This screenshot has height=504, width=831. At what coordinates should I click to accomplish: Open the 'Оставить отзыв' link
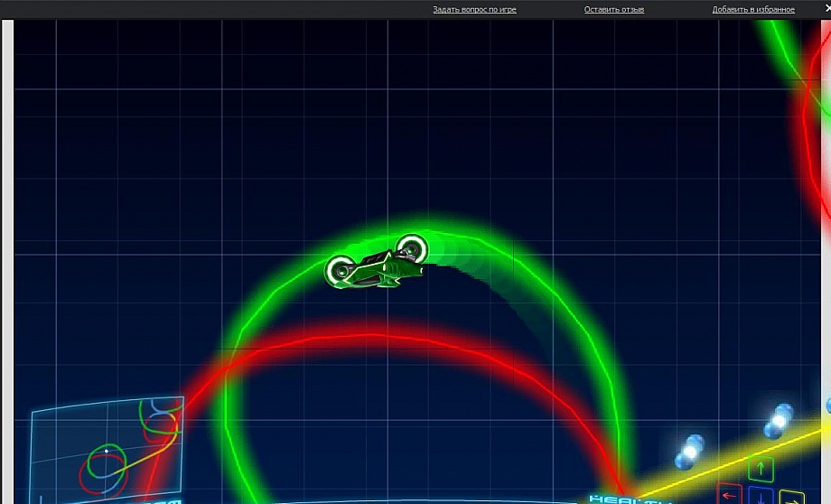tap(613, 10)
